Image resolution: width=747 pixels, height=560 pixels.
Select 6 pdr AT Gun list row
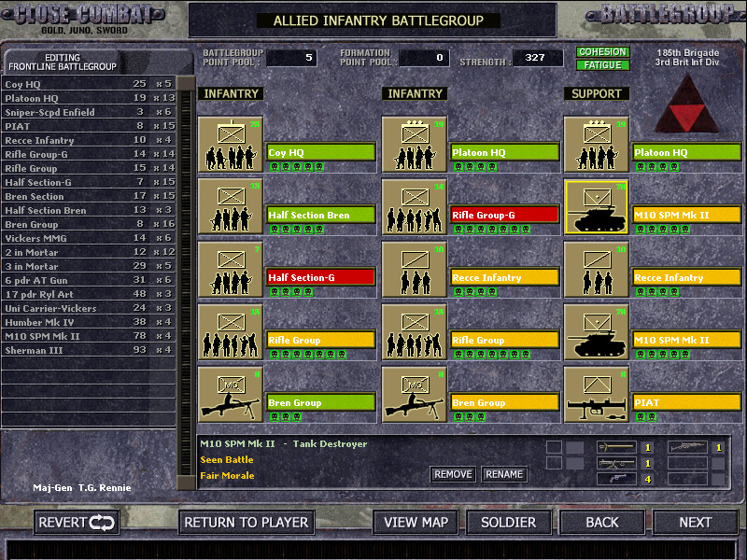point(89,280)
